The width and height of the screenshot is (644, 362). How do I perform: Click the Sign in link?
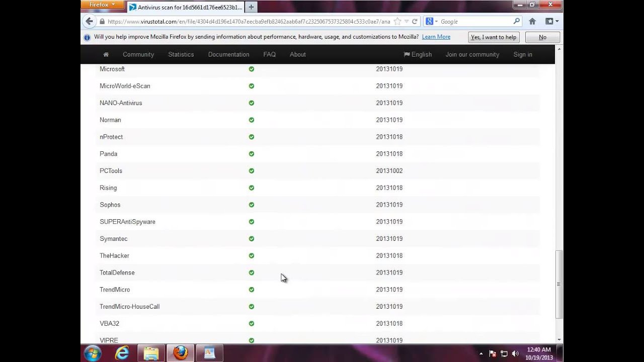(523, 54)
